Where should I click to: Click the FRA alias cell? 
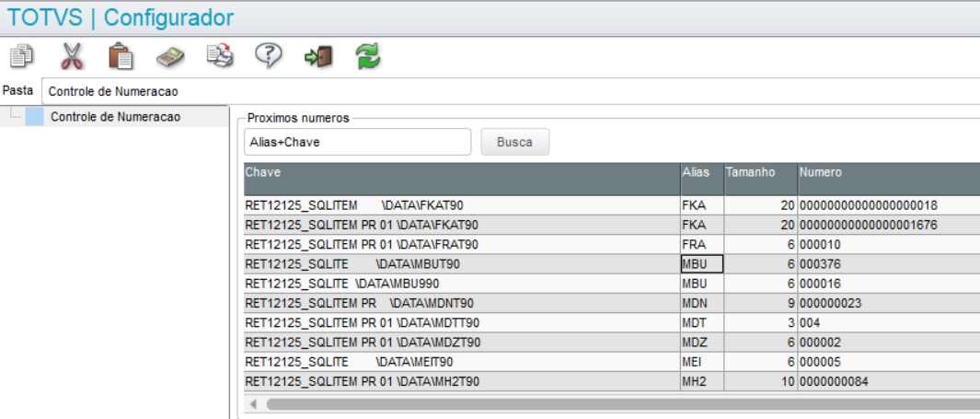pos(702,244)
